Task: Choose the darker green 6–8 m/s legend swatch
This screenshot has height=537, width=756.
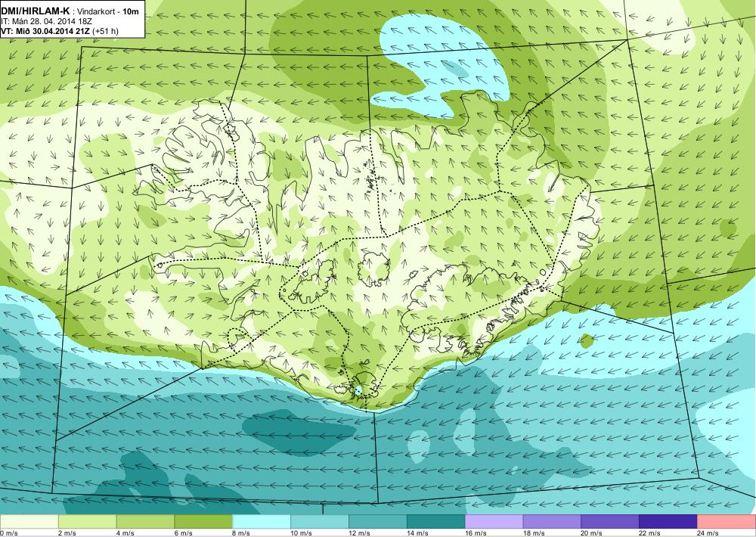Action: (x=203, y=522)
